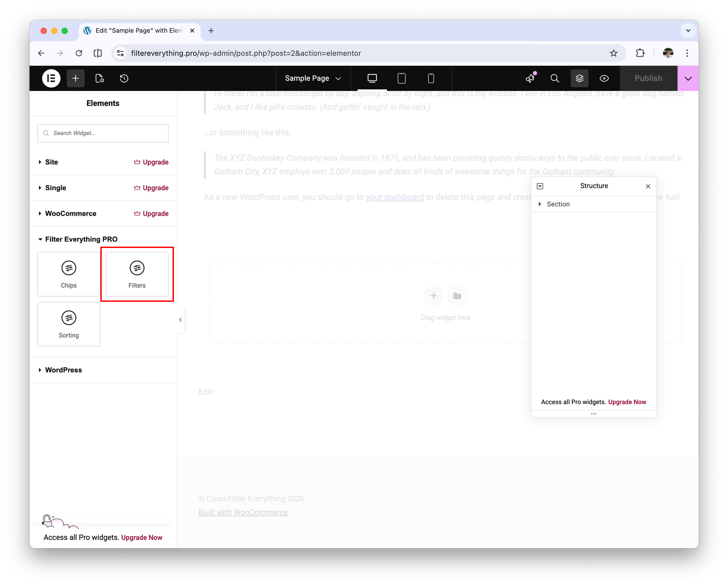Switch to mobile responsive view
The height and width of the screenshot is (587, 728).
pos(431,78)
